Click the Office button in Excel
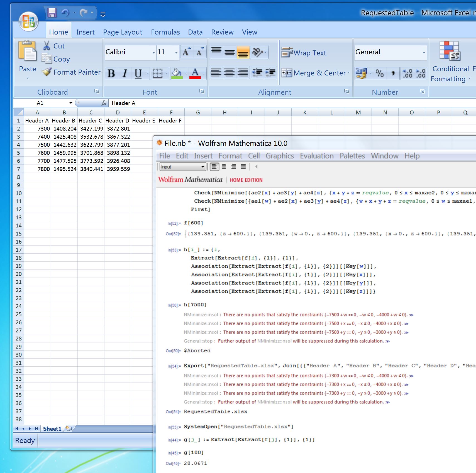476x473 pixels. [x=29, y=22]
